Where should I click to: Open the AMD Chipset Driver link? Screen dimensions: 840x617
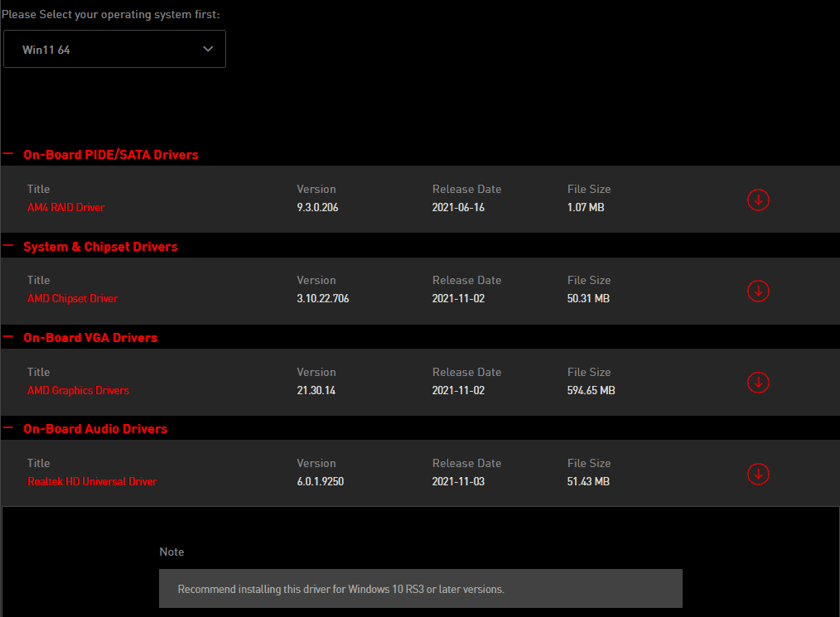tap(72, 298)
